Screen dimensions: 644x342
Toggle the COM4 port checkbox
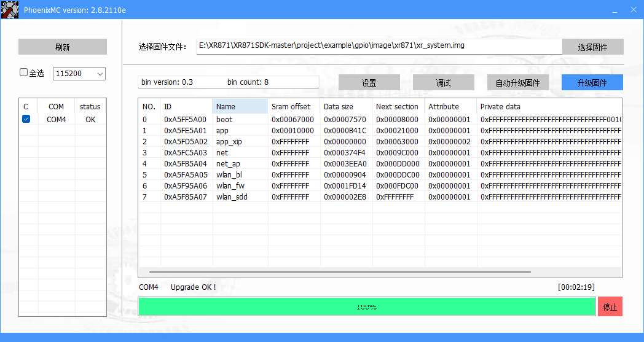(x=26, y=119)
